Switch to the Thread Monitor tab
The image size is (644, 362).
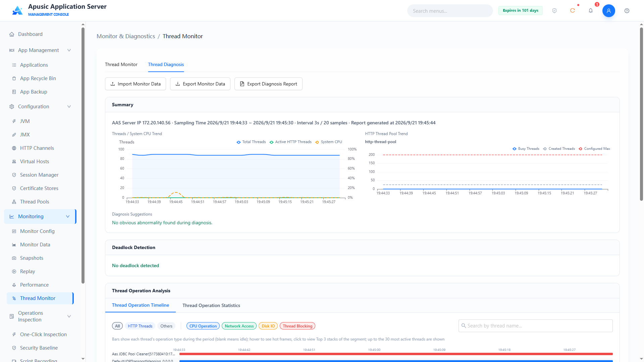(x=121, y=64)
